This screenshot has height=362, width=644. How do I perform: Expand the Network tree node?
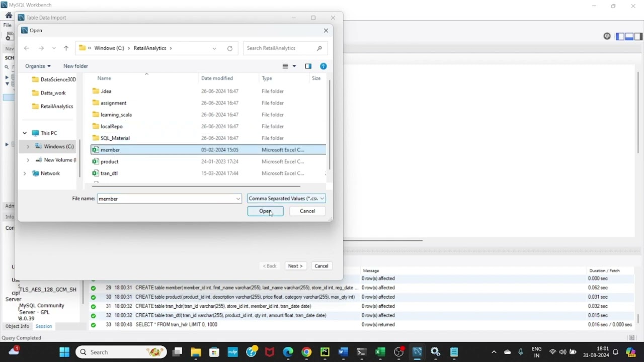[x=25, y=173]
